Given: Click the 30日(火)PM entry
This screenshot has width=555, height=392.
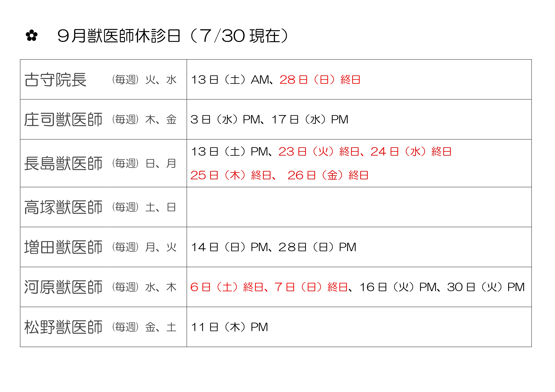Looking at the screenshot, I should pos(486,287).
